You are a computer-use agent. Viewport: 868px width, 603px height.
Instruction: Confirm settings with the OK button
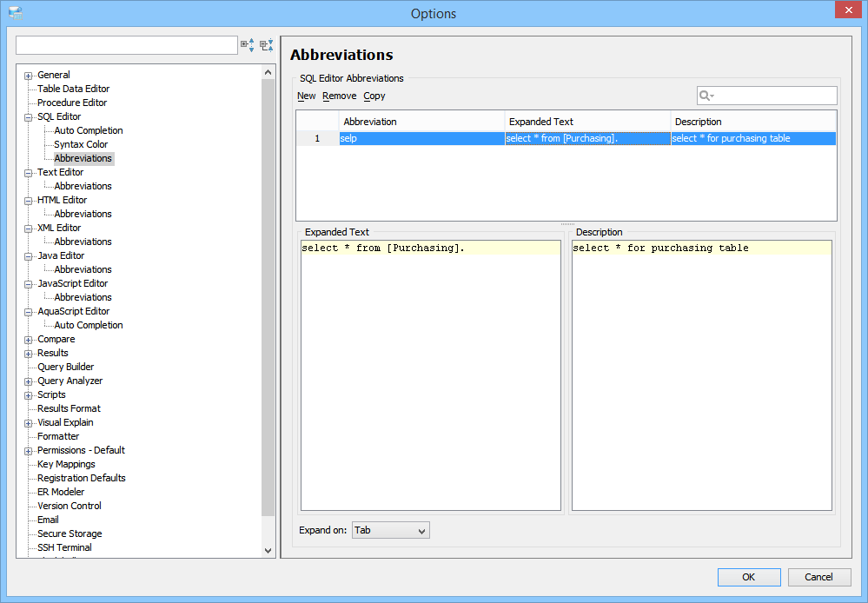[749, 577]
